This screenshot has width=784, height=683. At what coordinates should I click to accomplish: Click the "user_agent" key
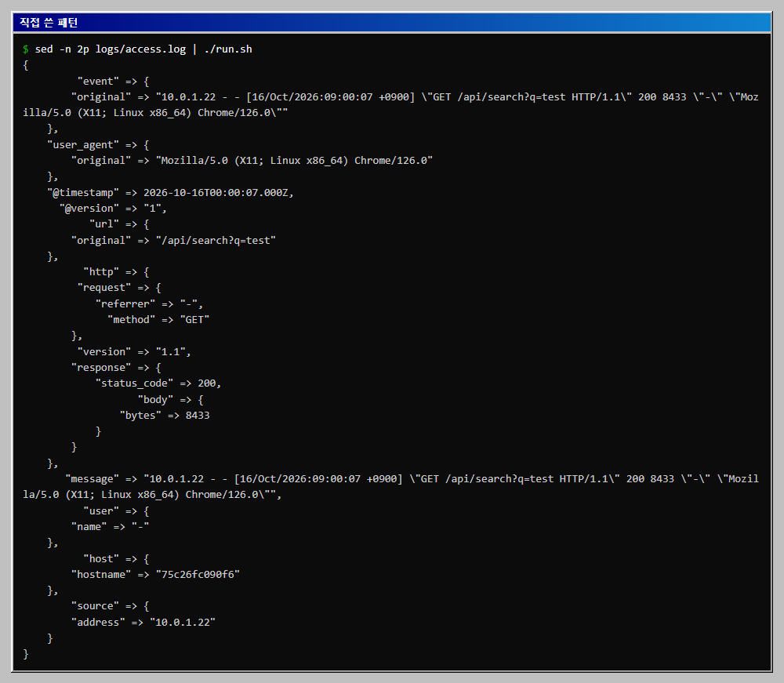pos(83,145)
